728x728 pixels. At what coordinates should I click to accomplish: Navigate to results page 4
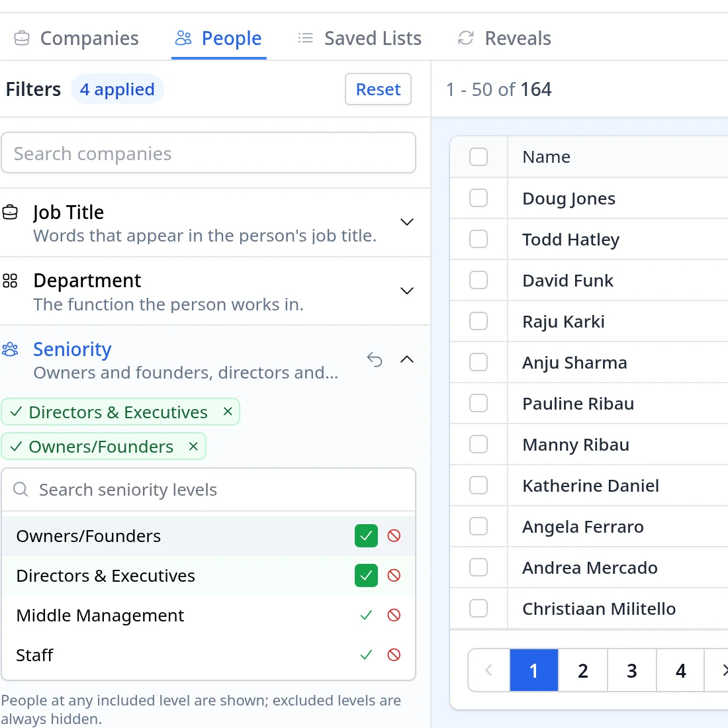680,670
